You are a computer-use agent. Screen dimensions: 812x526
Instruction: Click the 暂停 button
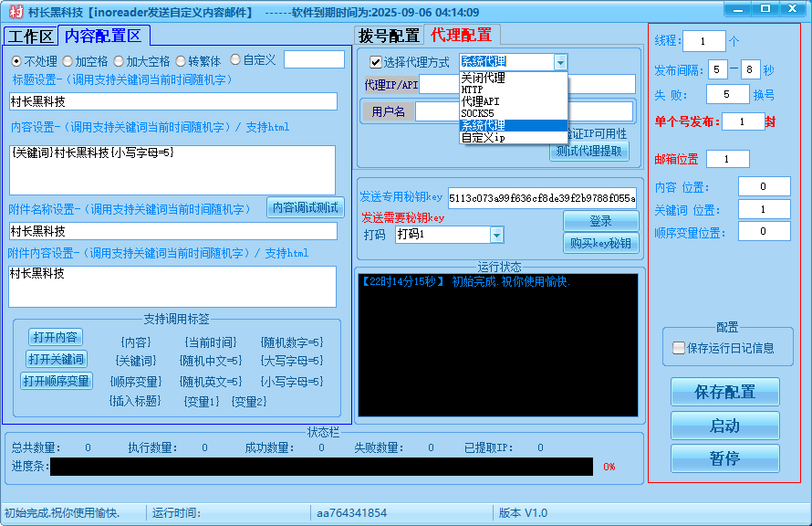pos(724,459)
